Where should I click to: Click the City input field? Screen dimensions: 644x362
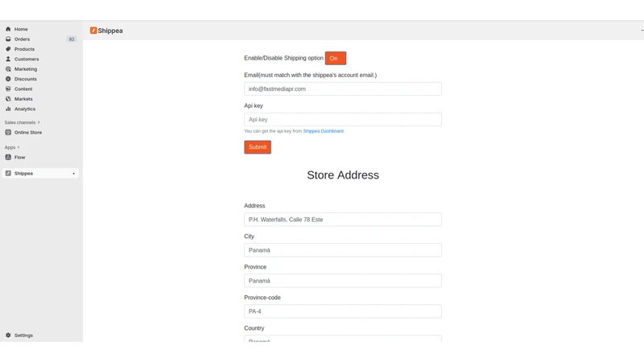[343, 250]
